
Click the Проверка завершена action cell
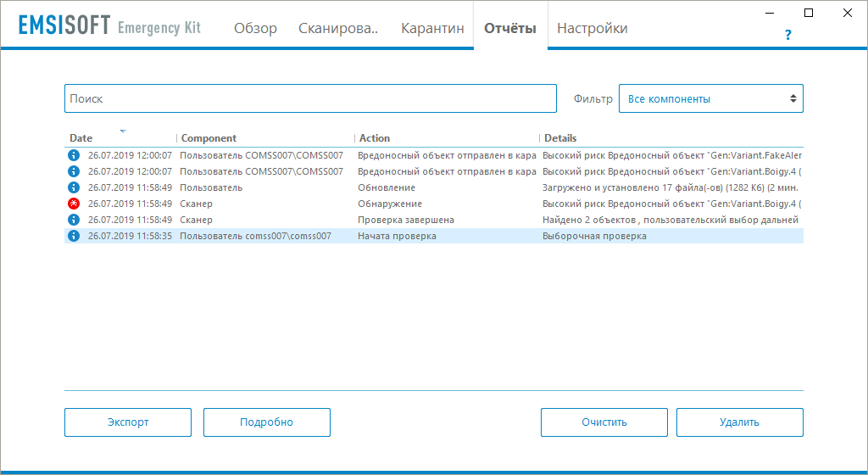pos(406,220)
